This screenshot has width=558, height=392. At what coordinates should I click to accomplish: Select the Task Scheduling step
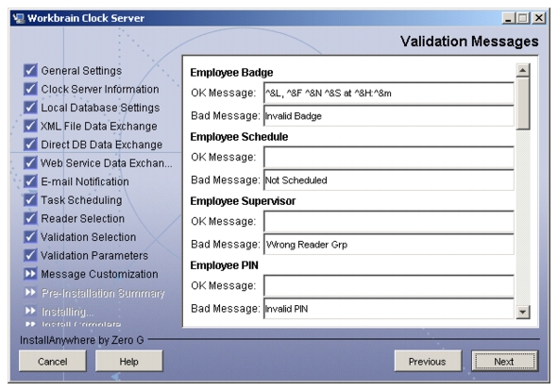coord(81,200)
